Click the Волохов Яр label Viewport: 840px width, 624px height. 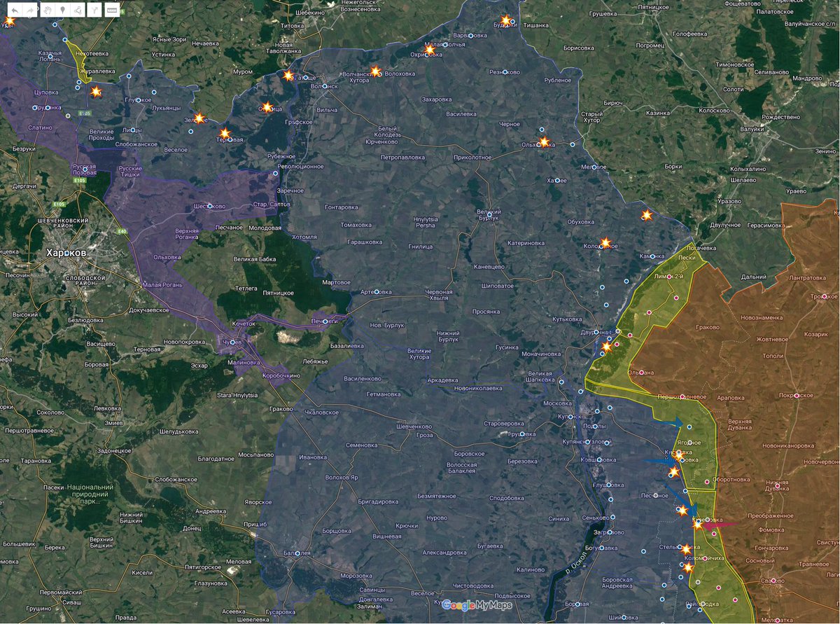click(x=342, y=477)
